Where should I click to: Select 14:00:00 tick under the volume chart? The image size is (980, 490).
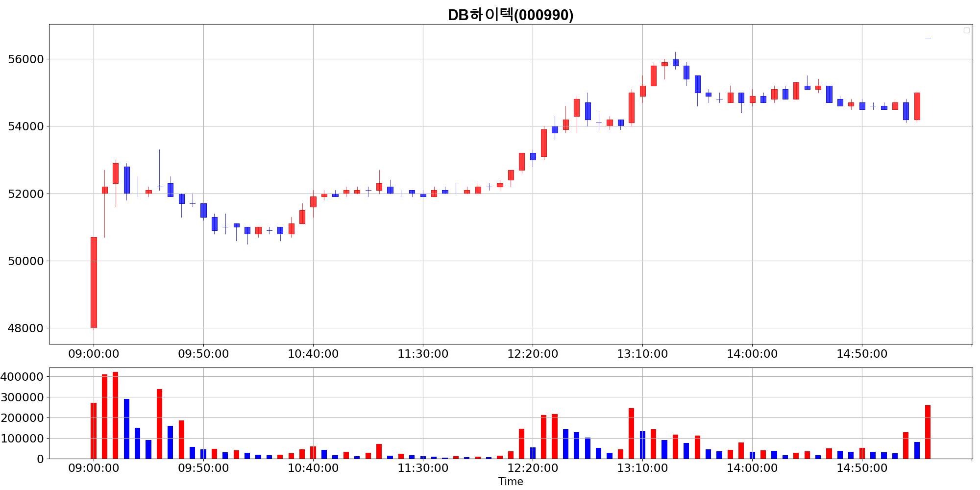pyautogui.click(x=752, y=468)
